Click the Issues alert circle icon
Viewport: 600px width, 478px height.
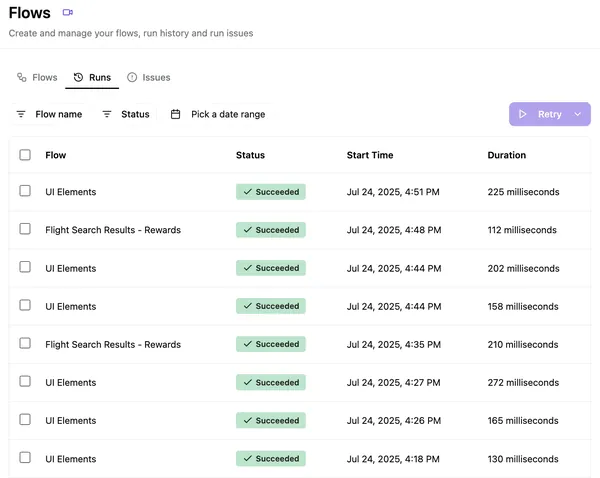pyautogui.click(x=132, y=77)
